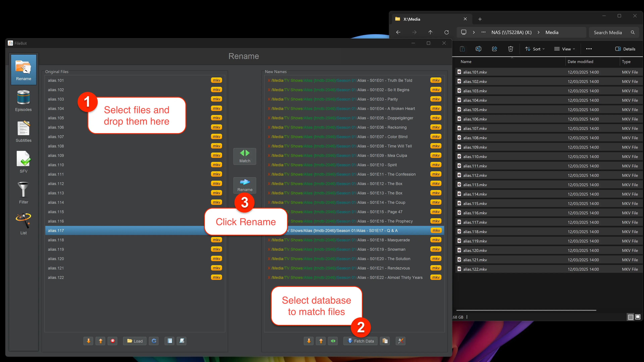
Task: Switch to the SFV panel
Action: [23, 162]
